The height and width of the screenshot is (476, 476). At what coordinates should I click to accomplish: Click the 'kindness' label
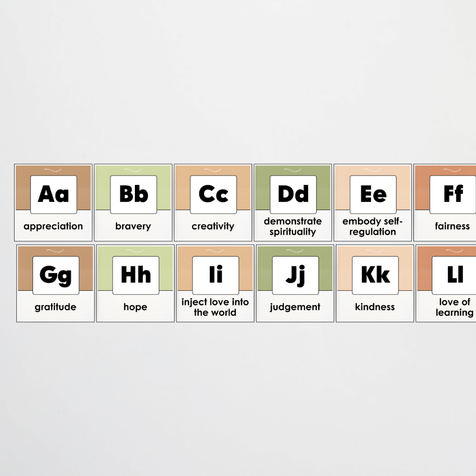coord(374,307)
